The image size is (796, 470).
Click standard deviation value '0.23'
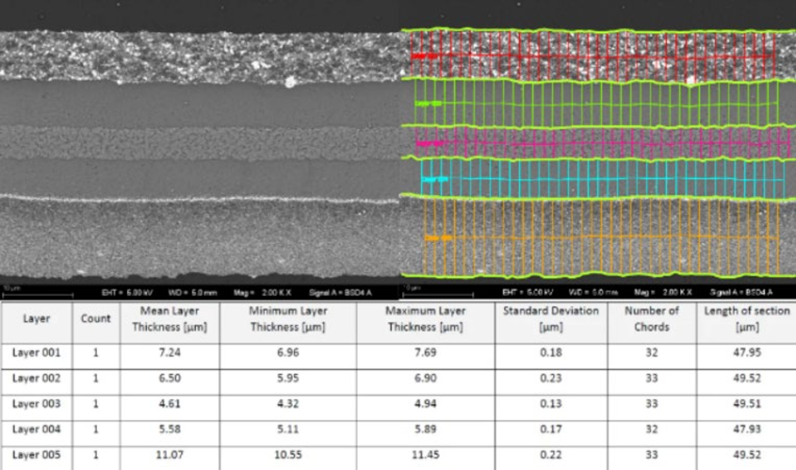click(x=551, y=378)
